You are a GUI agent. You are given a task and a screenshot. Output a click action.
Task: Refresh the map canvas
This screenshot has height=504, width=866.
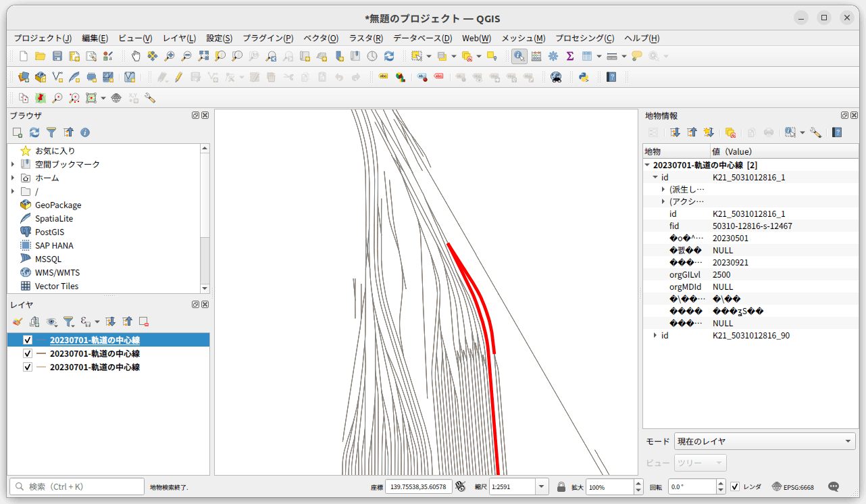point(389,57)
